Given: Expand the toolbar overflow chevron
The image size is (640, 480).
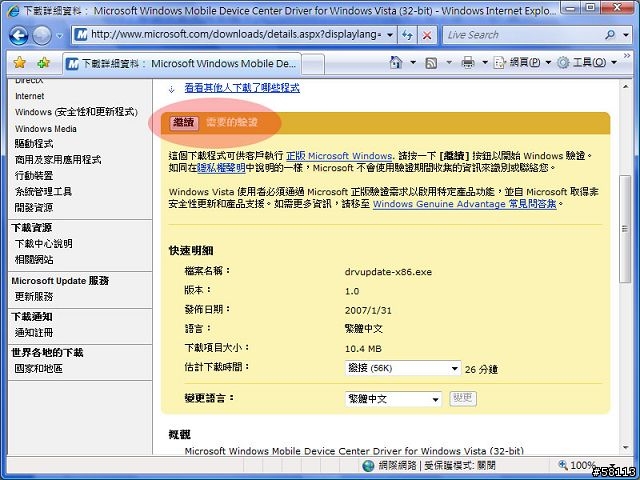Looking at the screenshot, I should [627, 56].
